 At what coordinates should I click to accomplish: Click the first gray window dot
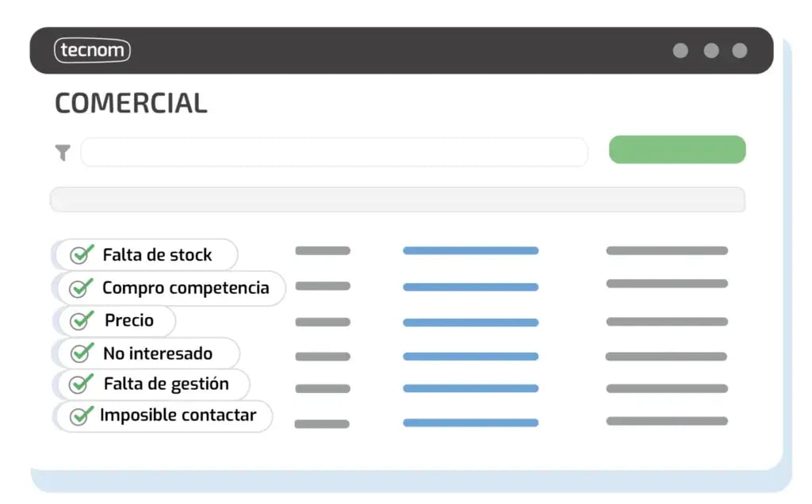click(x=680, y=51)
